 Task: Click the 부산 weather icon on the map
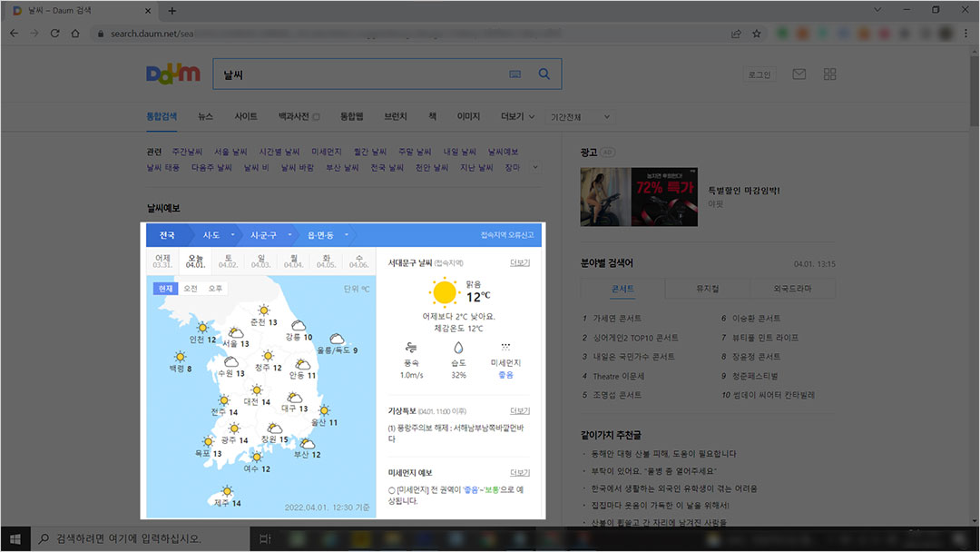click(x=307, y=443)
